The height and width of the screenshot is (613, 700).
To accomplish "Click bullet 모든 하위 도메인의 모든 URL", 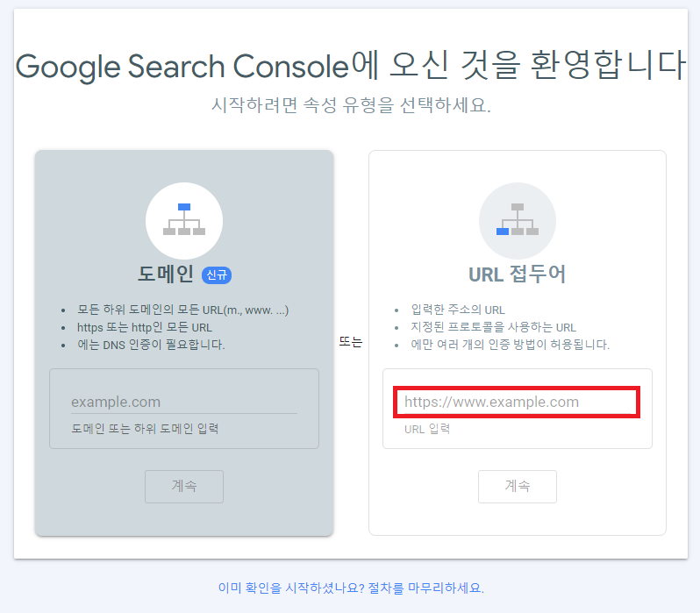I will (x=183, y=310).
